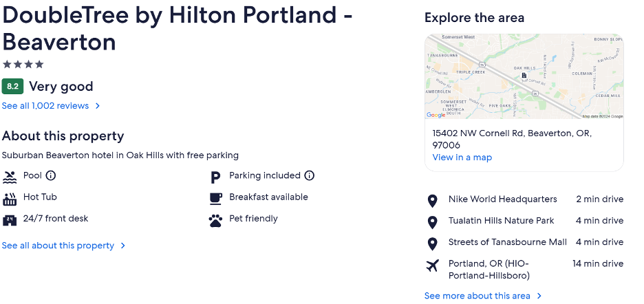Open See all 1,002 reviews link

pos(45,106)
